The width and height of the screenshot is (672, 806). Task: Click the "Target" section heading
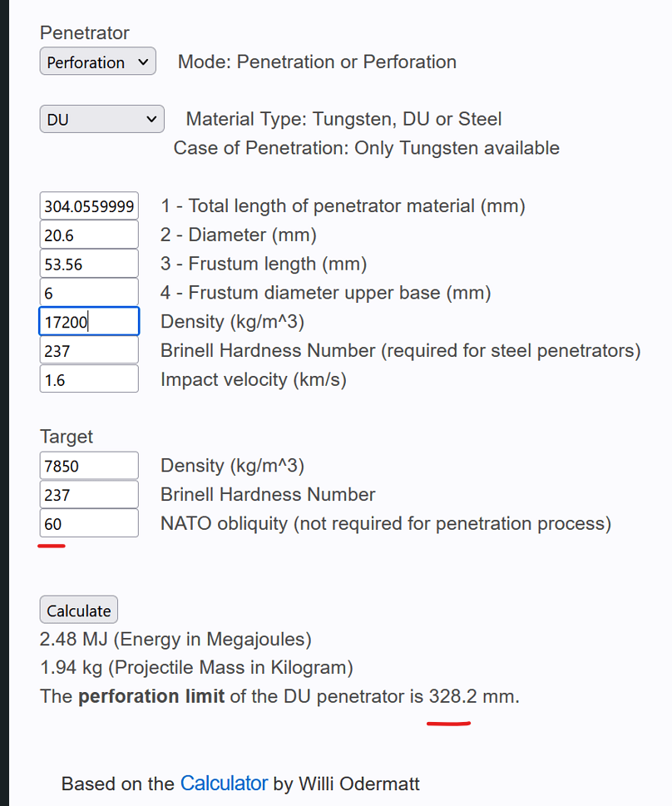pyautogui.click(x=67, y=437)
